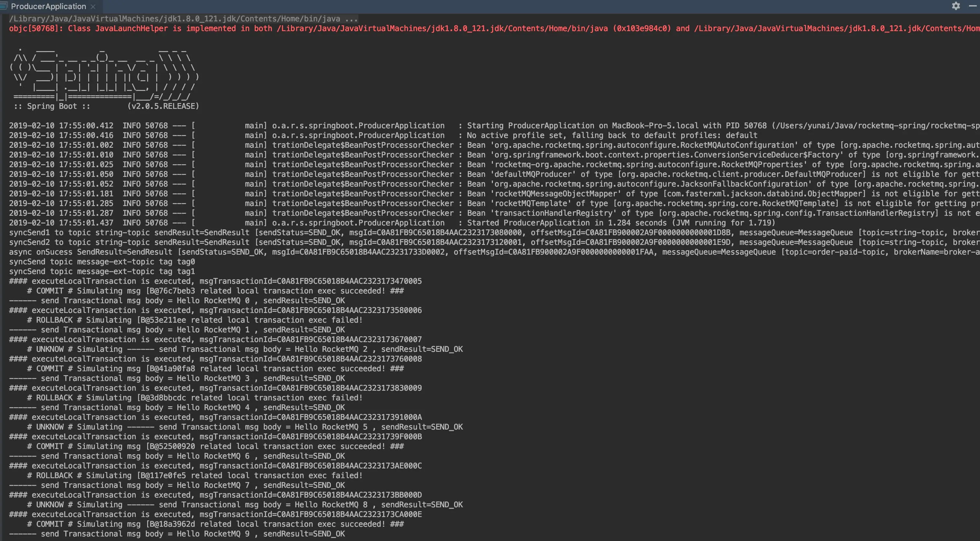Click the ROLLBACK line containing B@53e211ee

pyautogui.click(x=194, y=320)
